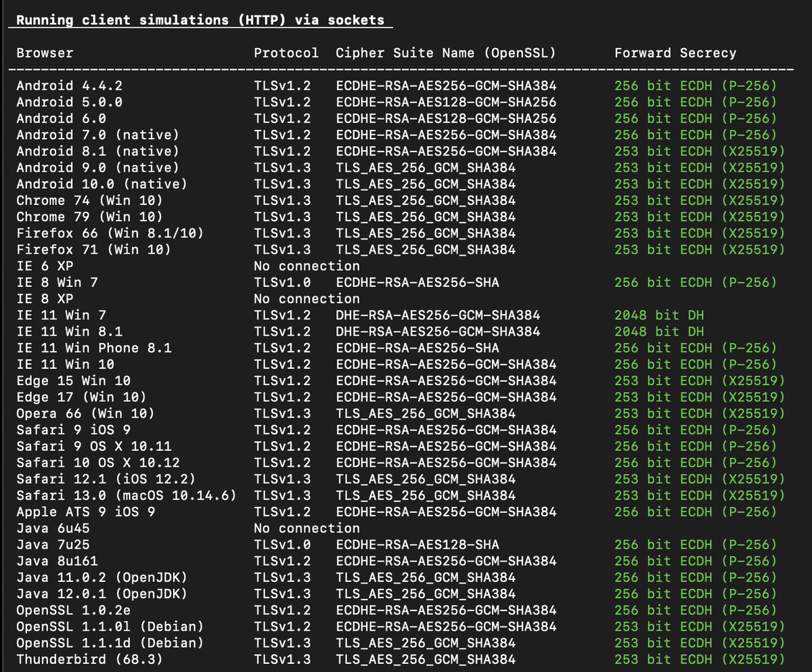The height and width of the screenshot is (672, 812).
Task: Click 'TLSv1.3' in the Android 9.0 row
Action: point(282,168)
